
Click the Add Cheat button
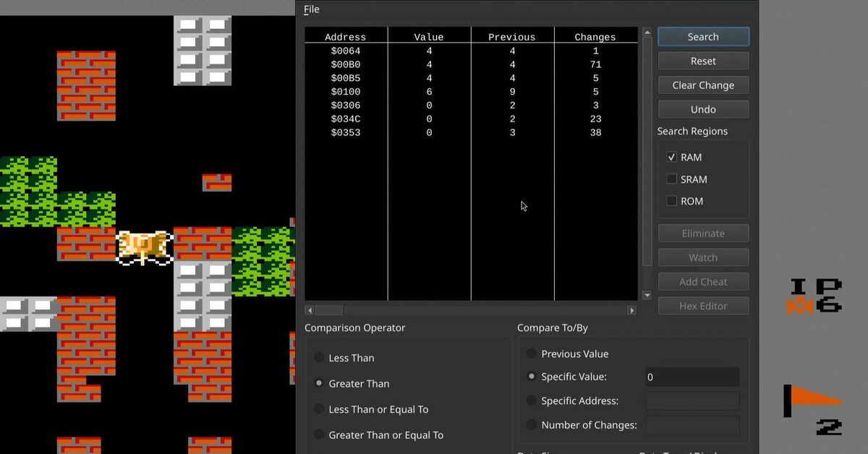tap(703, 282)
